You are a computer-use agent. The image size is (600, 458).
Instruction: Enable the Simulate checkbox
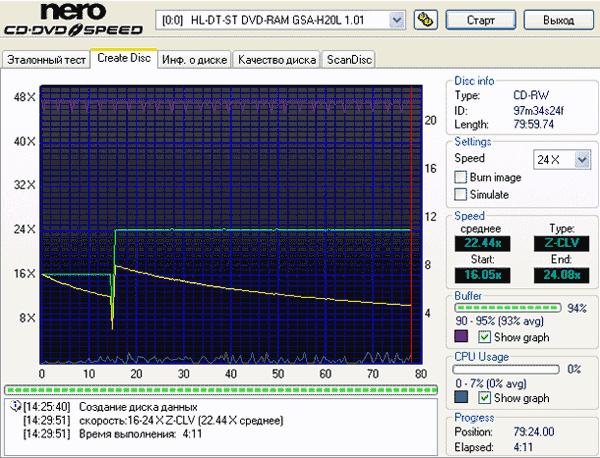pyautogui.click(x=460, y=194)
